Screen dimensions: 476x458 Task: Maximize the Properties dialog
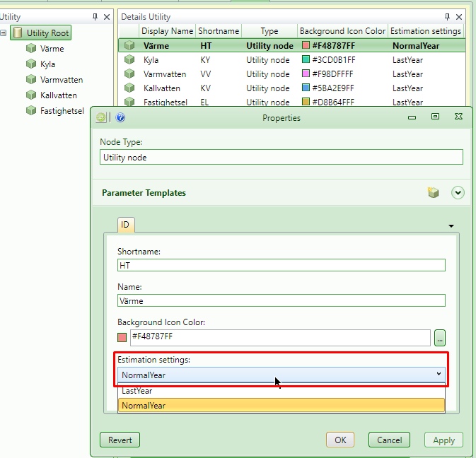435,117
